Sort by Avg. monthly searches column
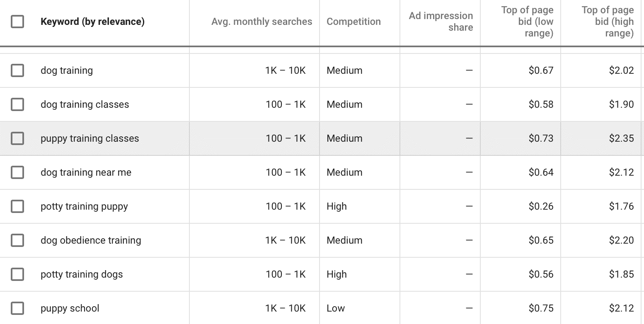Image resolution: width=644 pixels, height=324 pixels. click(261, 22)
